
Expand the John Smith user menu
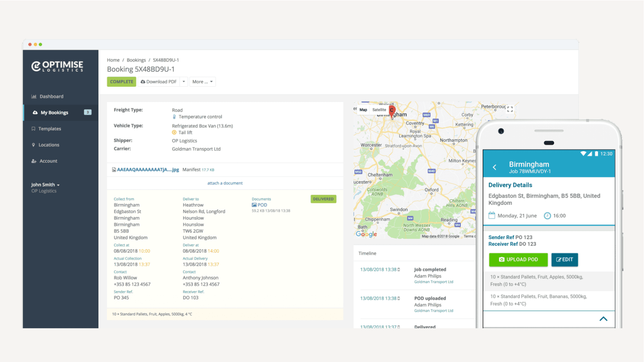click(45, 185)
